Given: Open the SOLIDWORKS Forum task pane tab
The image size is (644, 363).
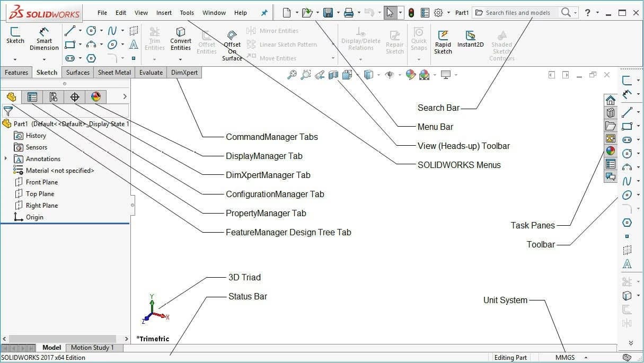Looking at the screenshot, I should tap(611, 176).
